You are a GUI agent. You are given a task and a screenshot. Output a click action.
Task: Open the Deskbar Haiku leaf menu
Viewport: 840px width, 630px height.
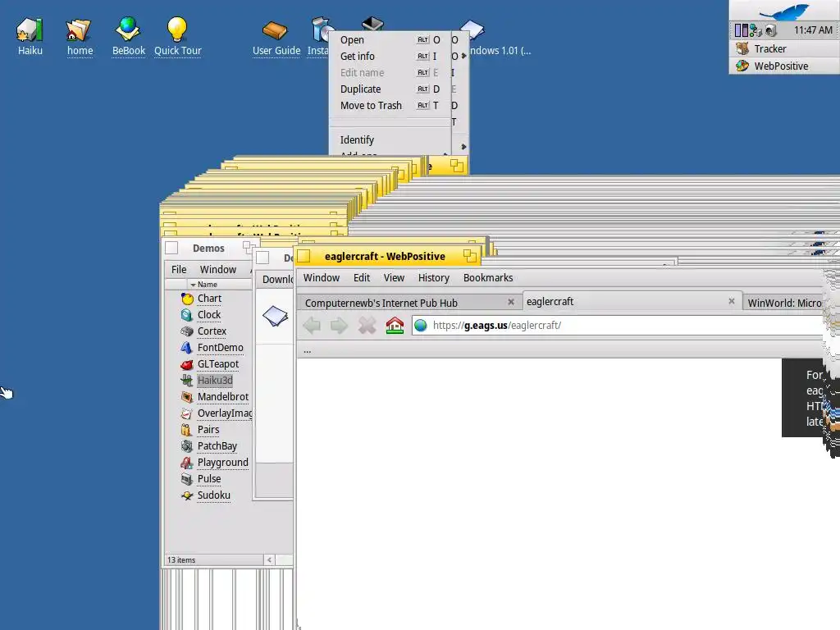click(784, 11)
